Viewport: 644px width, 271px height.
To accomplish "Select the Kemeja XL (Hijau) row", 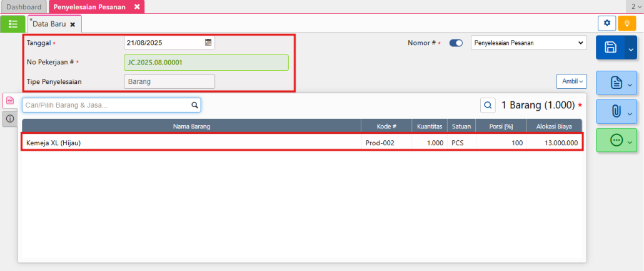I will (188, 143).
